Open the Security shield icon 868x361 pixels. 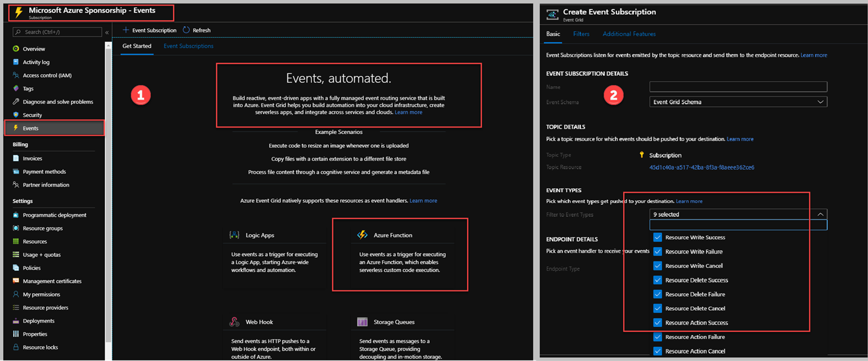tap(16, 115)
